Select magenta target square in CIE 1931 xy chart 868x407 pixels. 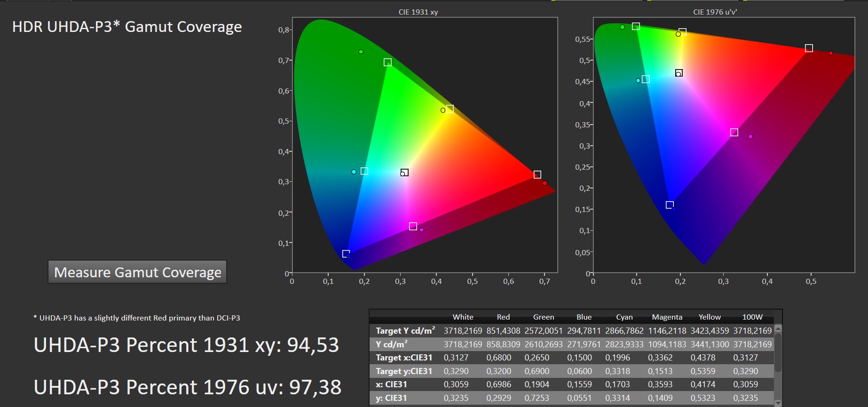[x=413, y=227]
